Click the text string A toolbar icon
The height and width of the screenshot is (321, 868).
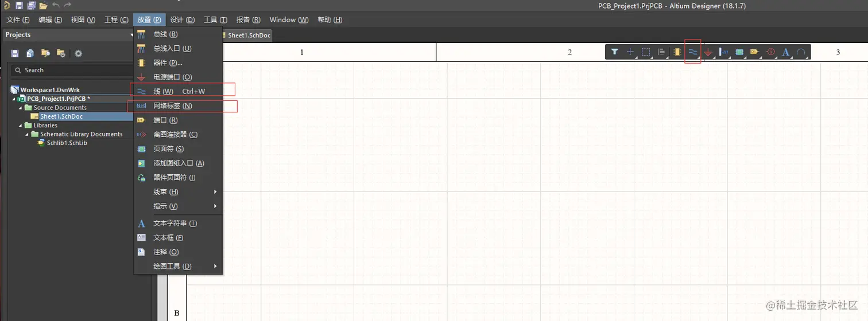pyautogui.click(x=786, y=52)
